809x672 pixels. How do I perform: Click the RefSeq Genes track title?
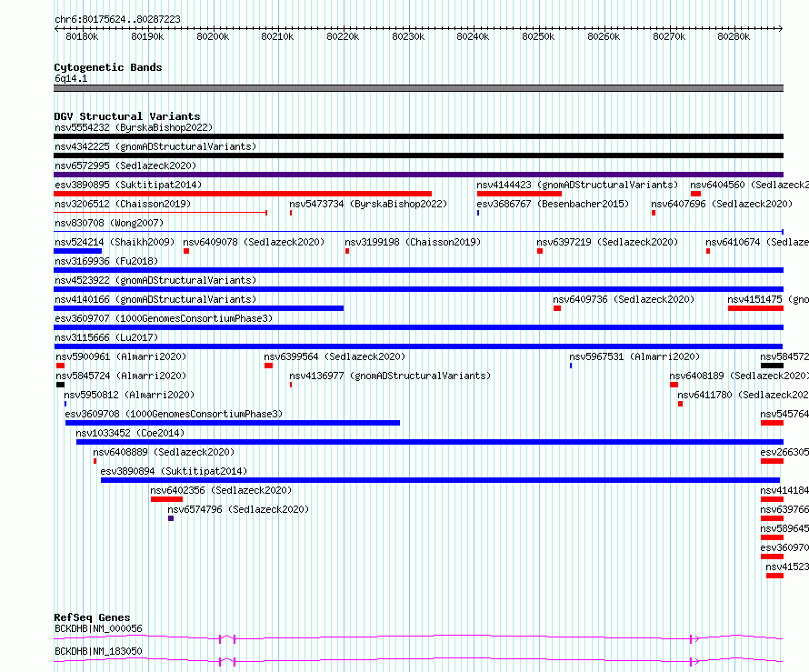(92, 617)
